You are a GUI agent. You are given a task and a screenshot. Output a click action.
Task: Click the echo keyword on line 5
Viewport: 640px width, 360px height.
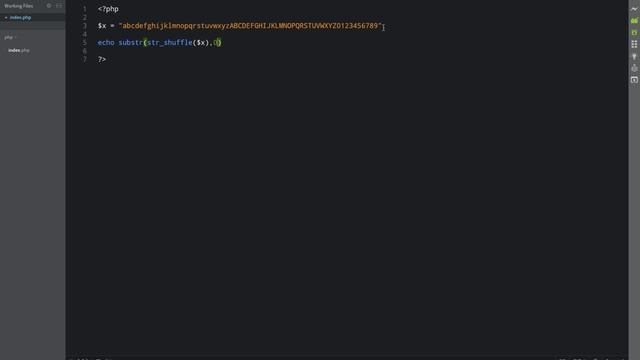coord(106,42)
